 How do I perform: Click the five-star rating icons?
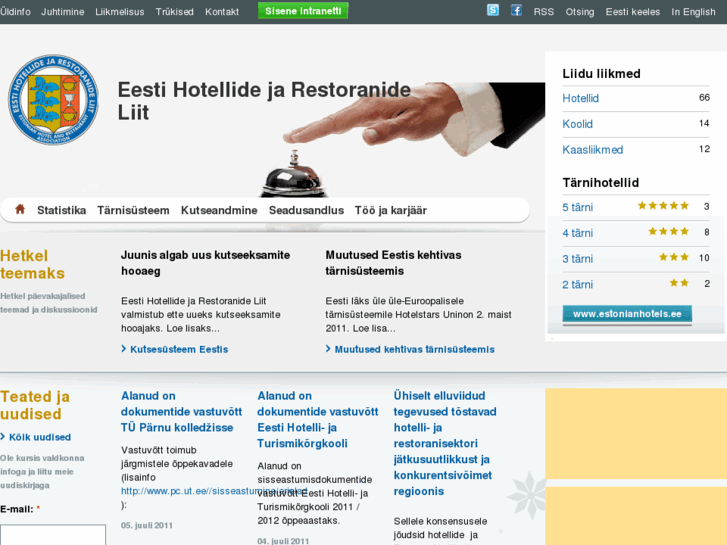pos(663,205)
